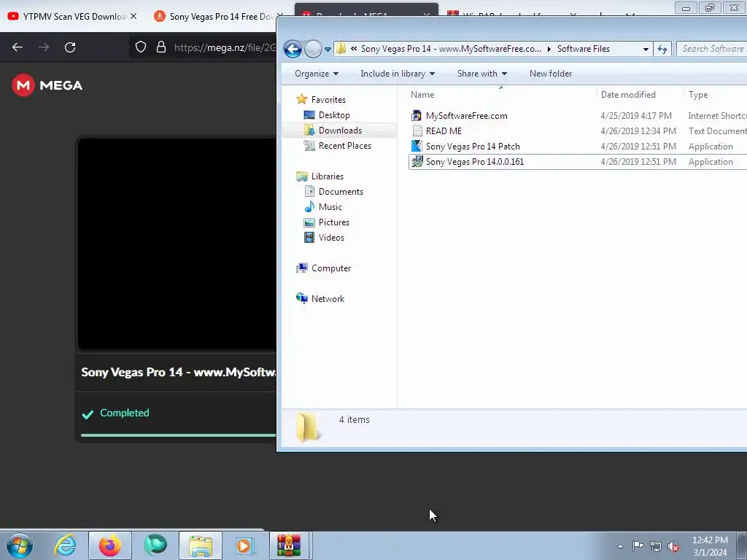Screen dimensions: 747x560
Task: Click the MEGA download progress bar
Action: [x=178, y=435]
